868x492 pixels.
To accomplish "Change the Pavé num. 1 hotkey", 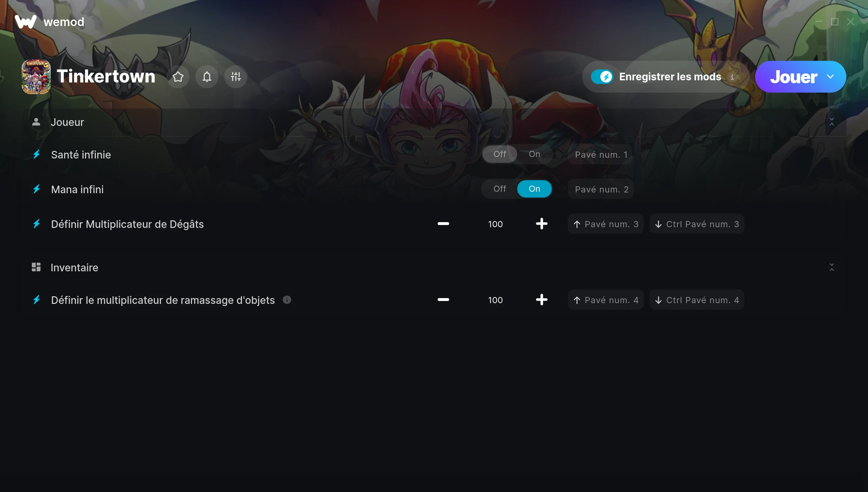I will pyautogui.click(x=600, y=154).
